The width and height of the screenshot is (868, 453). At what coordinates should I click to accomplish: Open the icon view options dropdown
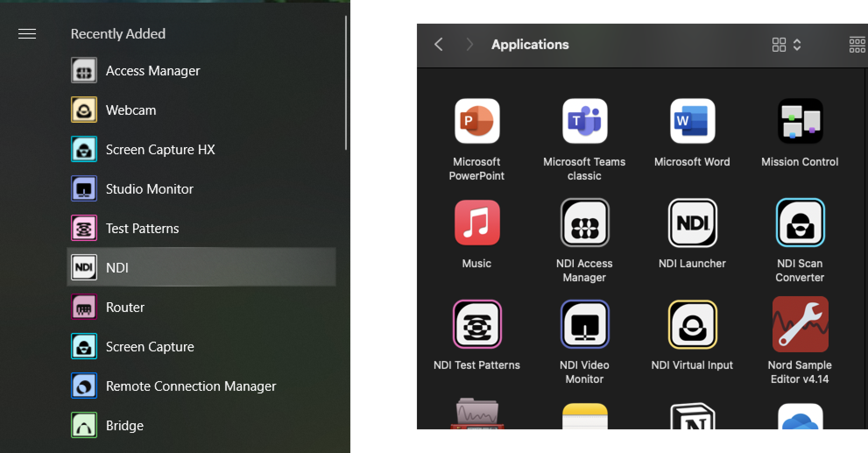pyautogui.click(x=786, y=45)
